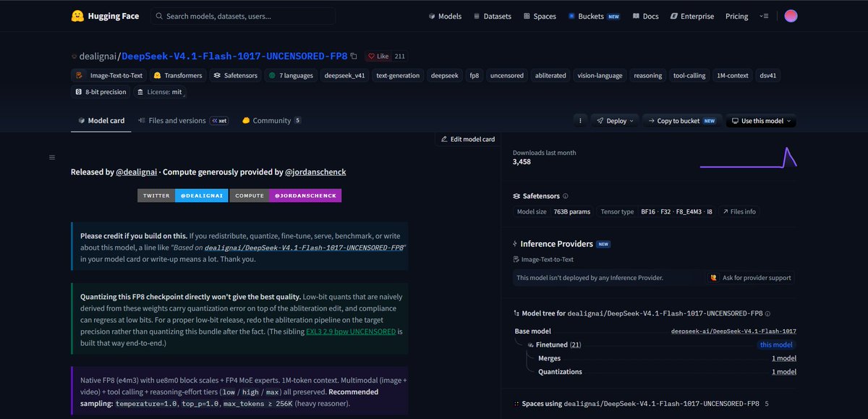Open the user avatar menu
This screenshot has width=868, height=419.
click(x=791, y=16)
